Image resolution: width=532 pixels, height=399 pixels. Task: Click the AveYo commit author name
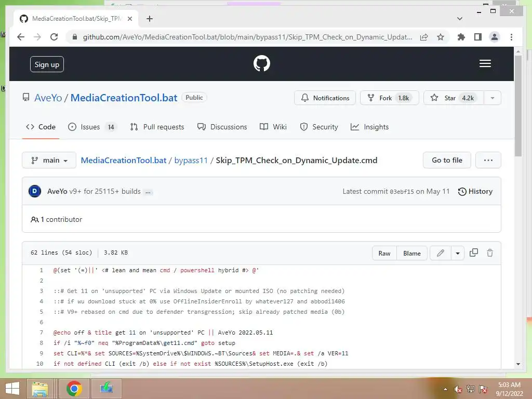click(x=57, y=191)
